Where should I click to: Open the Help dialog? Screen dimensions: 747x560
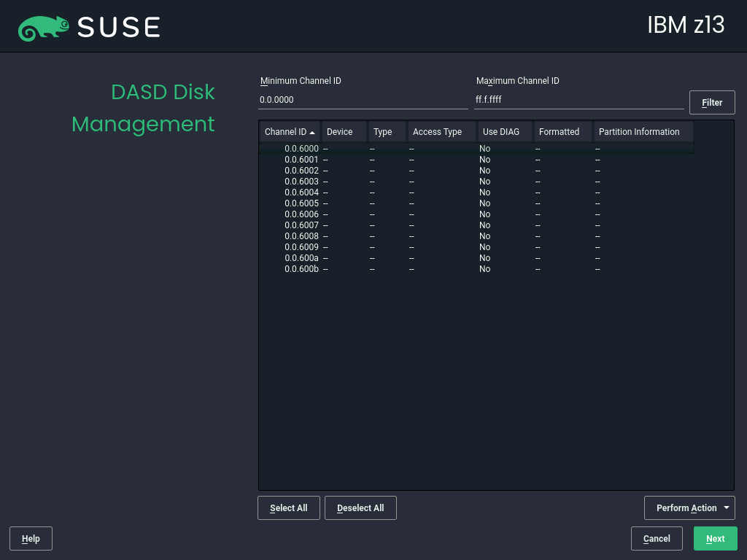click(31, 538)
